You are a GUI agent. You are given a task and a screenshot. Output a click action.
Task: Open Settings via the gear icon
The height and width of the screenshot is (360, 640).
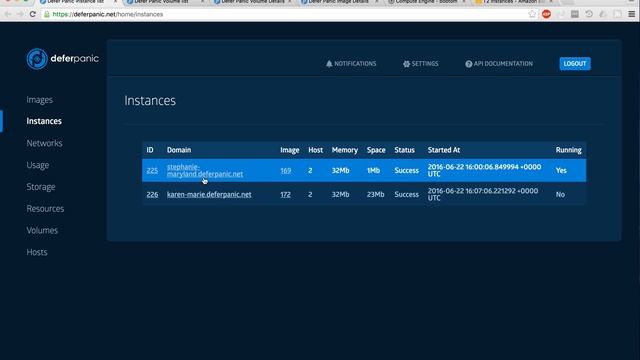tap(406, 64)
